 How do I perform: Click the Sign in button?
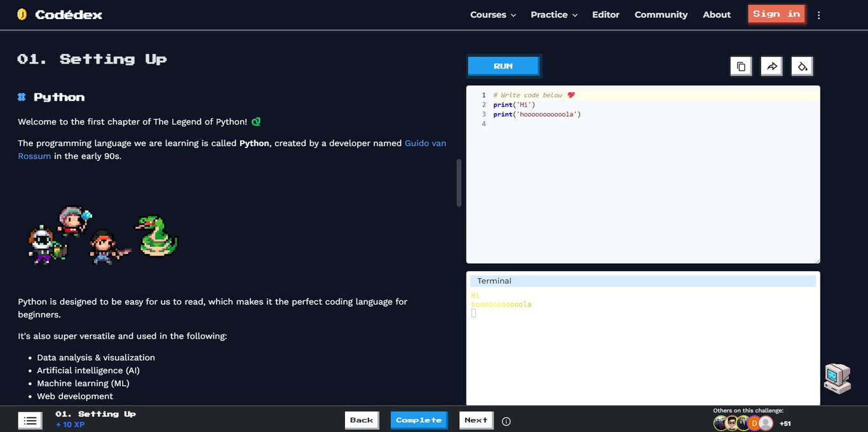[776, 14]
